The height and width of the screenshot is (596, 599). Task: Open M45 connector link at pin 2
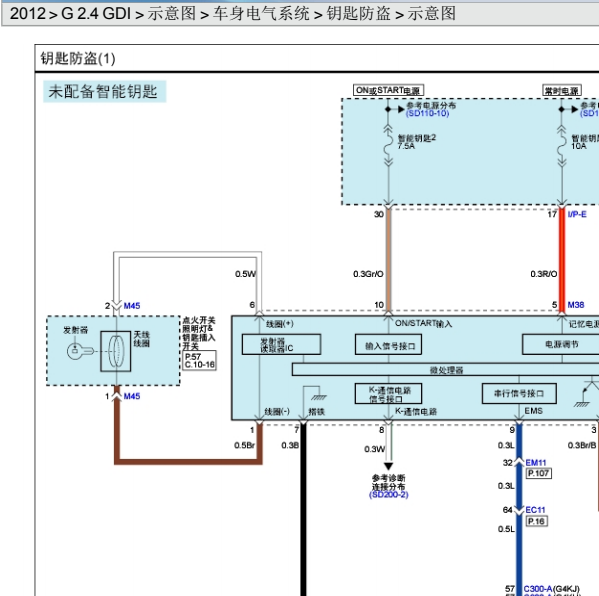[132, 306]
